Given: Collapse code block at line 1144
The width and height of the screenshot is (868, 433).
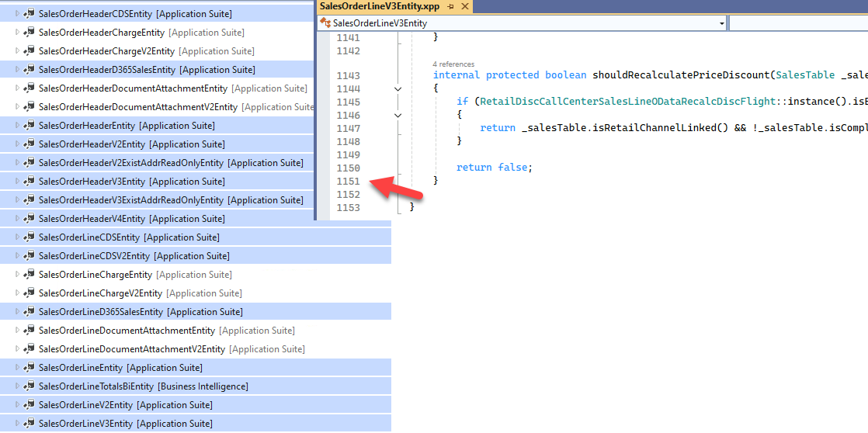Looking at the screenshot, I should click(398, 88).
